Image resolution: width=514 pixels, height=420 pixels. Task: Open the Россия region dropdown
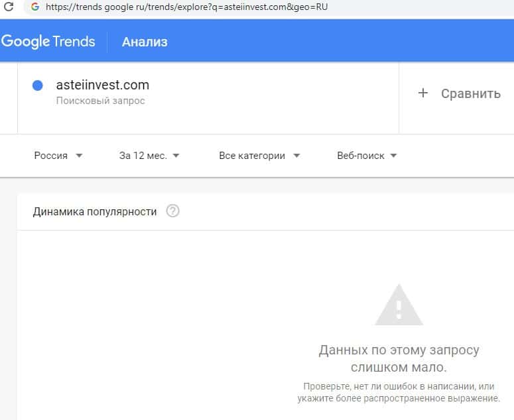(51, 156)
